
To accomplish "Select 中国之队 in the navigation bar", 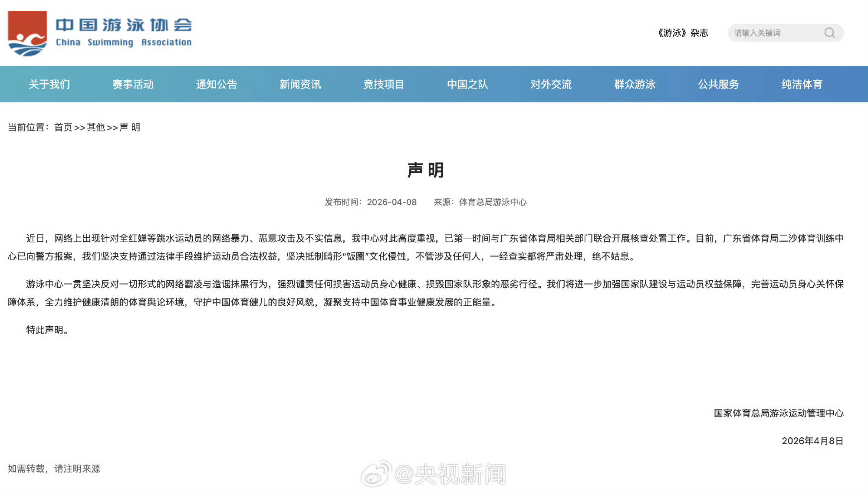I will (x=467, y=84).
